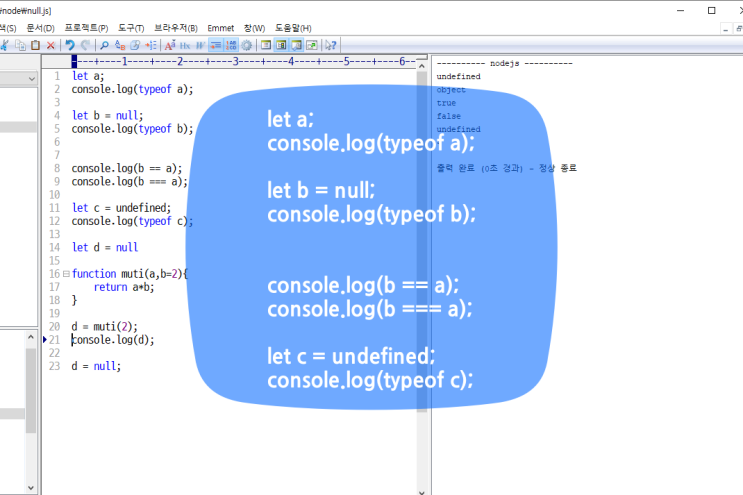Click 'function muti(a,b=2){' line
Image resolution: width=743 pixels, height=495 pixels.
130,274
